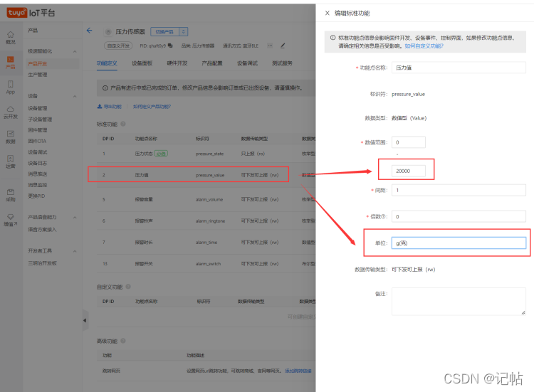534x392 pixels.
Task: Collapse 产品语音能力 menu section
Action: click(75, 218)
